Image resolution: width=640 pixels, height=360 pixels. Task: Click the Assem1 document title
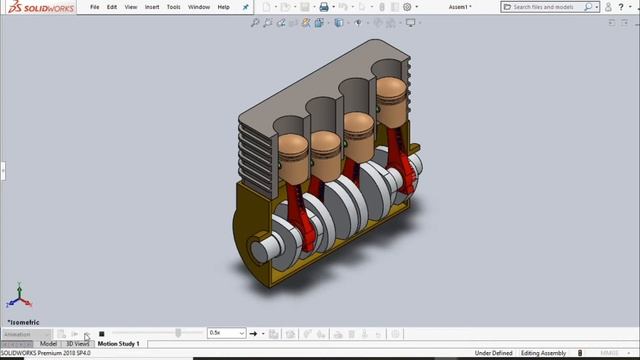tap(459, 7)
